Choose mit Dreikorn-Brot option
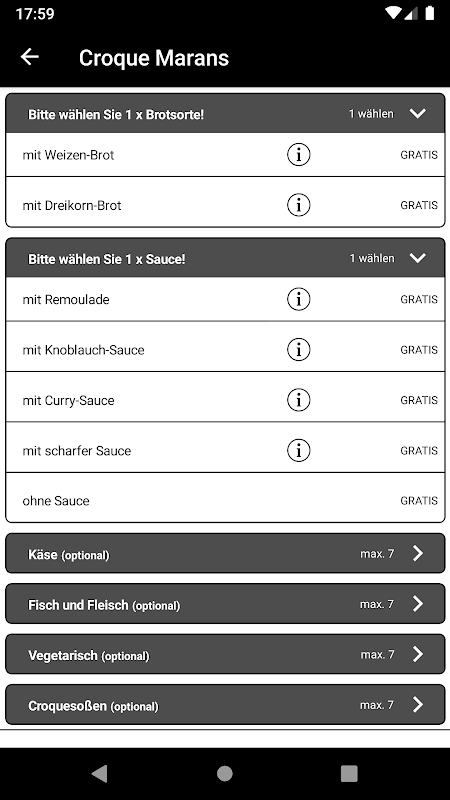Image resolution: width=450 pixels, height=800 pixels. point(225,205)
